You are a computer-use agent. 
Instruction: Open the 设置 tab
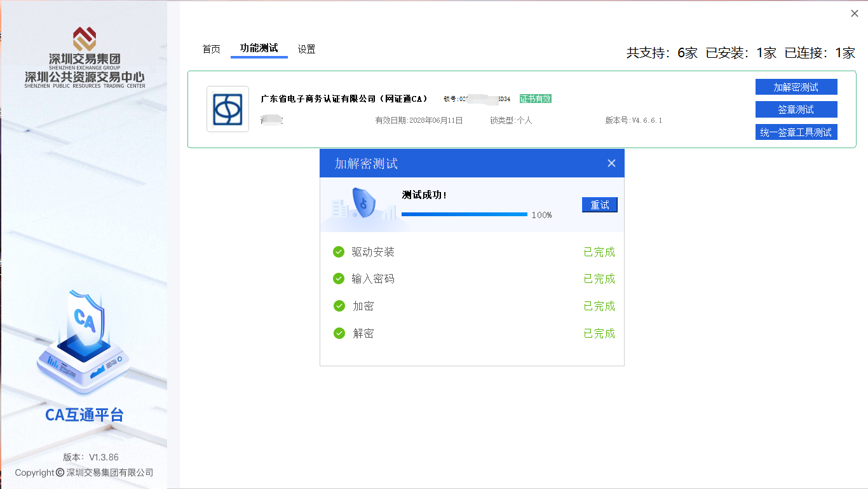click(x=306, y=48)
